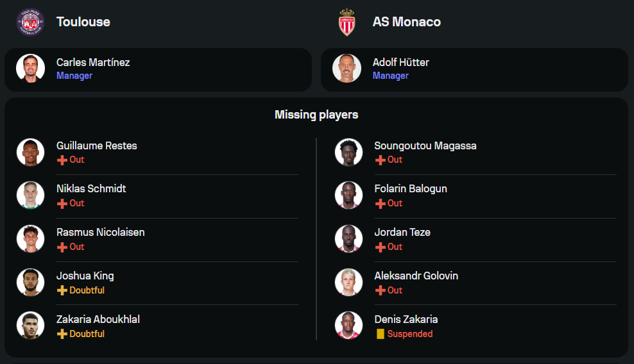Open AS Monaco team name link
Image resolution: width=634 pixels, height=364 pixels.
[407, 22]
